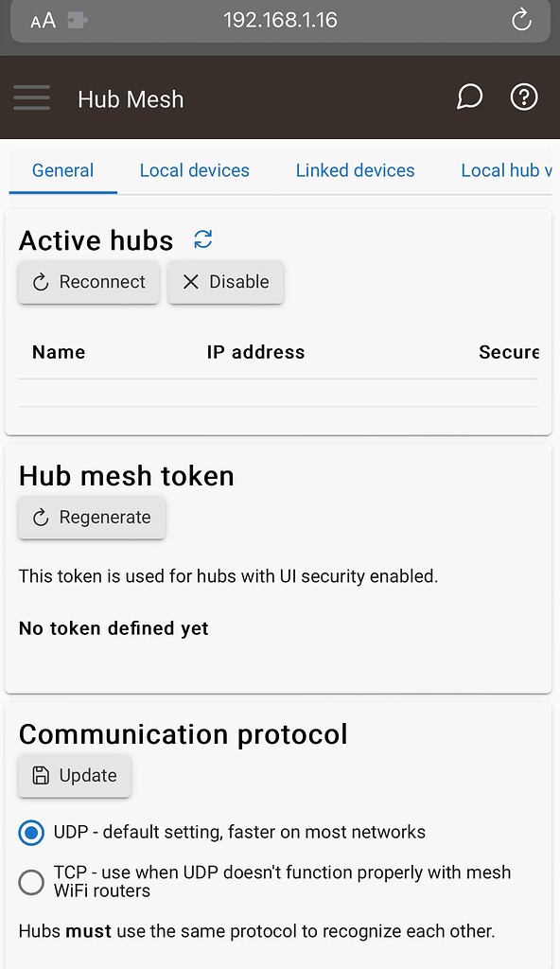Click the Reconnect button under Active hubs
This screenshot has height=969, width=560.
[x=88, y=282]
